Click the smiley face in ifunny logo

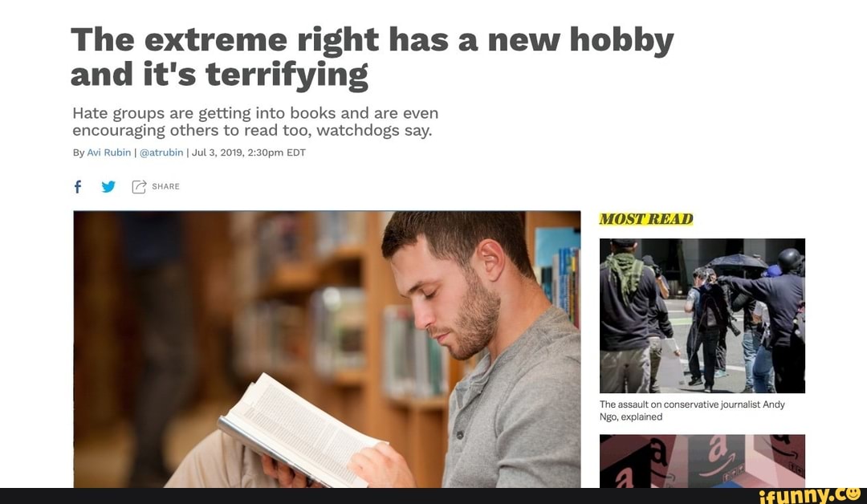coord(853,493)
